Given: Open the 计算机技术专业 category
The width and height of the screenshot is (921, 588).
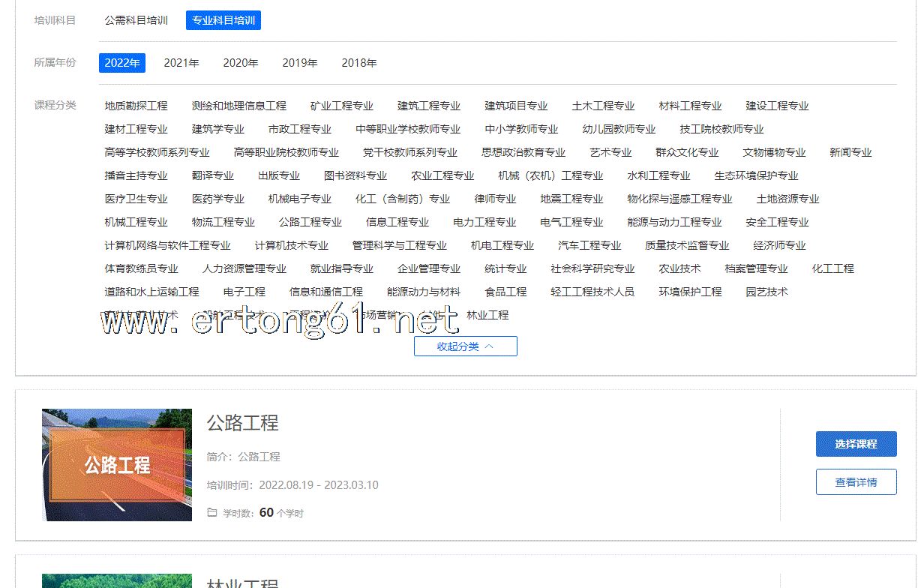Looking at the screenshot, I should (x=291, y=245).
